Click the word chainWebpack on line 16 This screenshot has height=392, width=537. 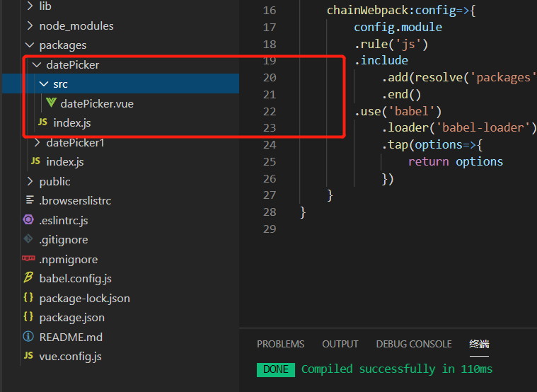[367, 11]
